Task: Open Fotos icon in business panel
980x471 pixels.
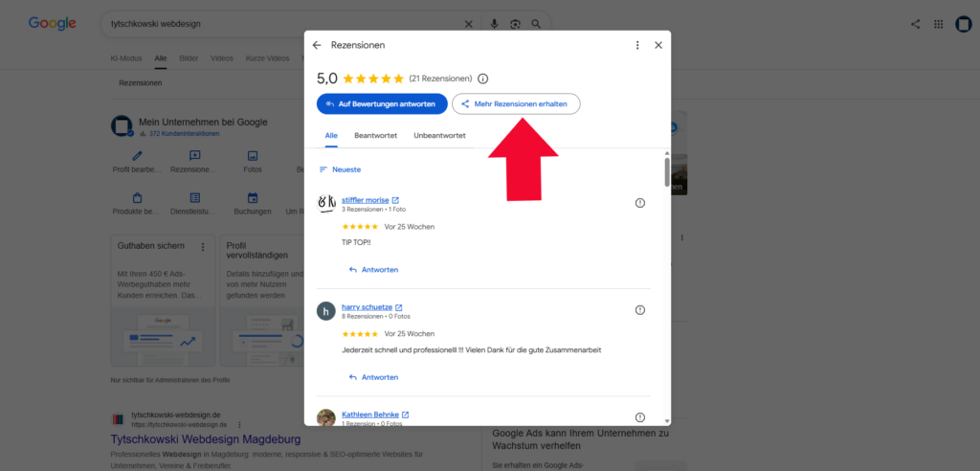Action: 253,156
